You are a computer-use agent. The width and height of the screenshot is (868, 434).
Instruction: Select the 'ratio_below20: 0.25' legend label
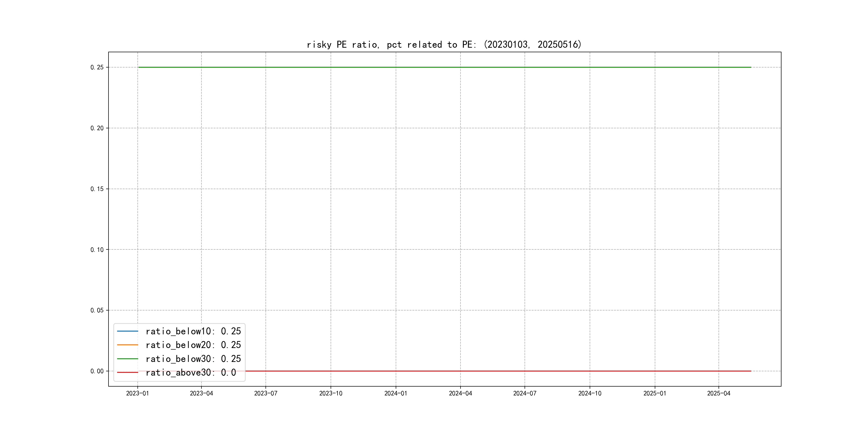[x=193, y=345]
